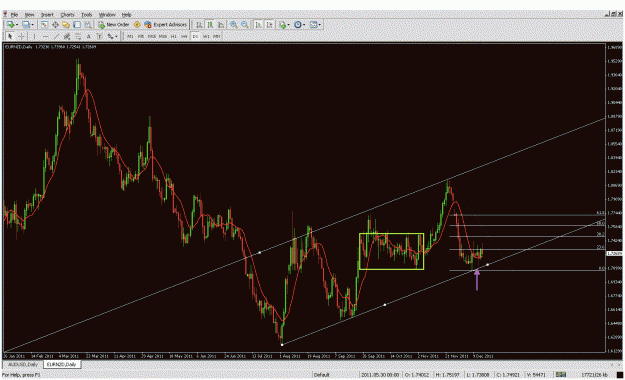Click the New Order button
The width and height of the screenshot is (625, 380).
[x=114, y=25]
